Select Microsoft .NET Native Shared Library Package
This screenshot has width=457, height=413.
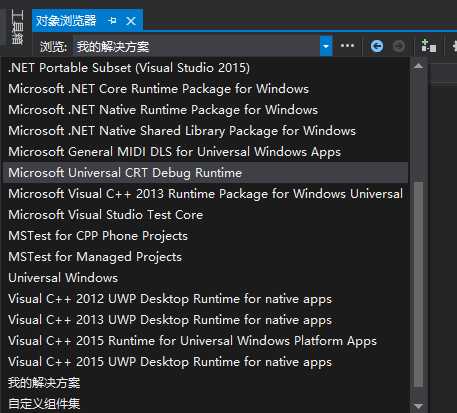[205, 131]
